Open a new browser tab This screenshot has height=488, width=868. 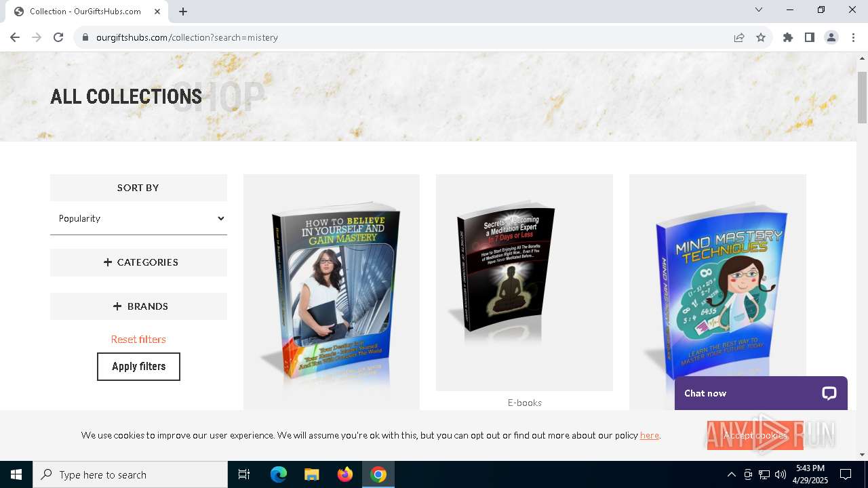tap(183, 12)
